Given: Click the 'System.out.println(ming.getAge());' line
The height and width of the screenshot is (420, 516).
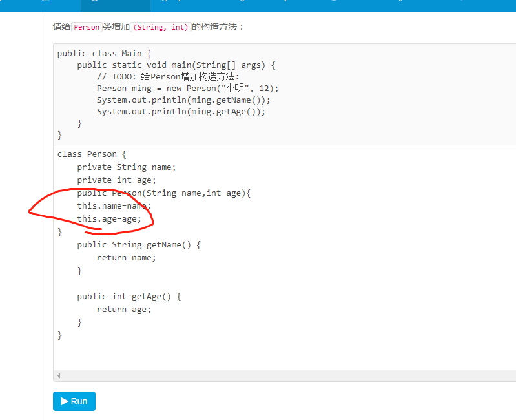Looking at the screenshot, I should [181, 112].
